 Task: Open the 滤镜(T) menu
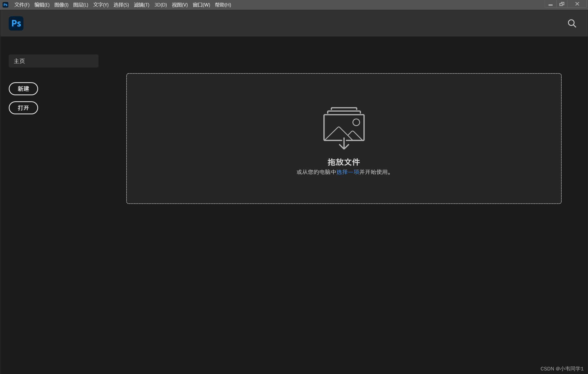coord(142,5)
